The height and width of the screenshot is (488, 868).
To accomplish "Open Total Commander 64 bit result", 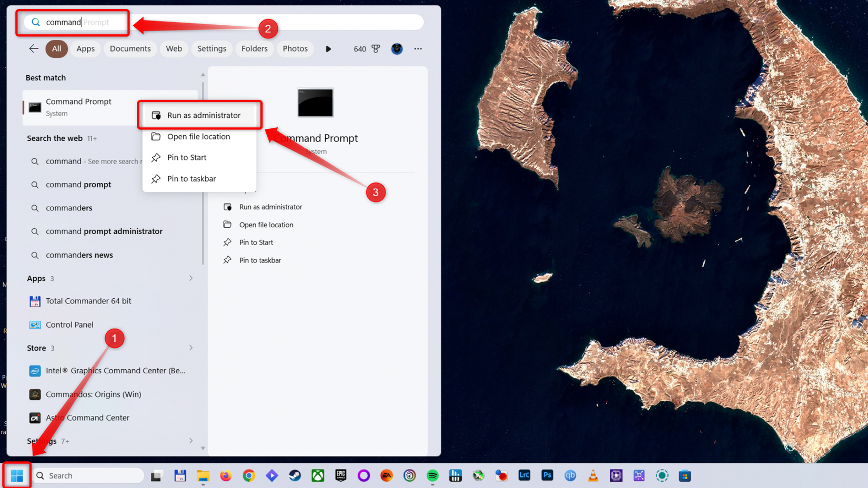I will tap(88, 301).
